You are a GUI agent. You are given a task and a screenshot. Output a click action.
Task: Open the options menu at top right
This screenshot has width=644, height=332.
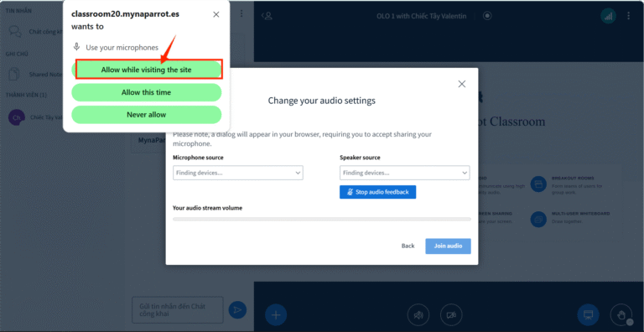pos(628,16)
